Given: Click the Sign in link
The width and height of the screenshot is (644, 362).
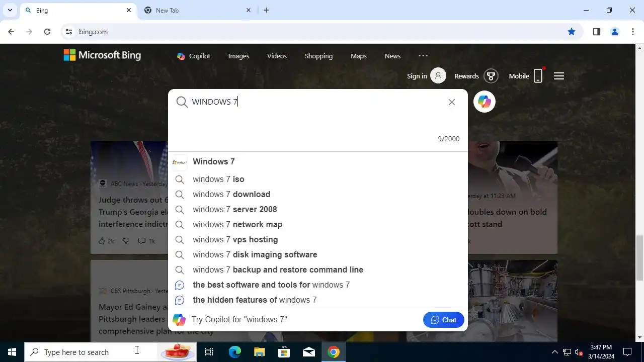Looking at the screenshot, I should coord(417,76).
